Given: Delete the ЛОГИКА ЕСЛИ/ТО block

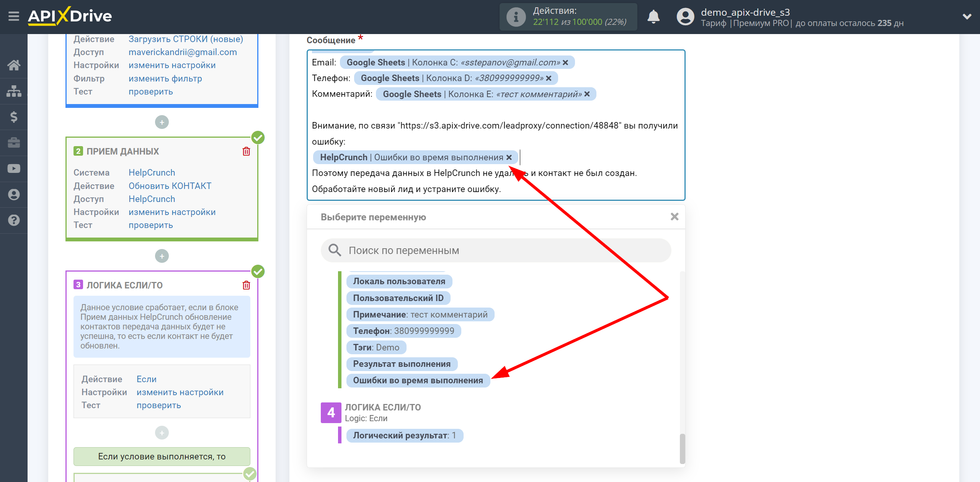Looking at the screenshot, I should point(246,285).
